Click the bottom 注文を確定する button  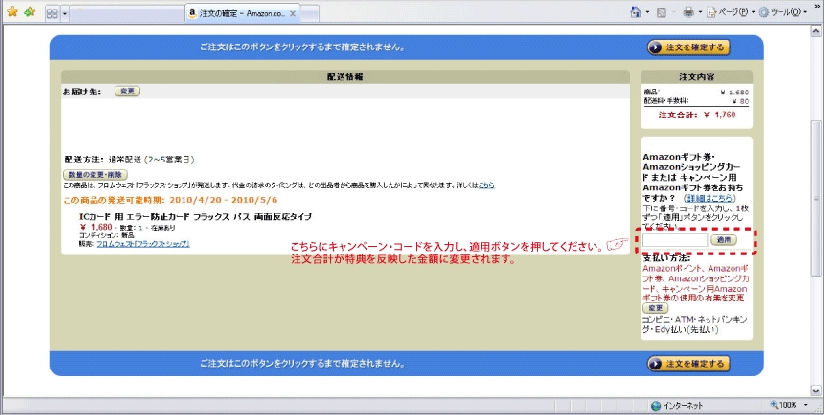[689, 363]
